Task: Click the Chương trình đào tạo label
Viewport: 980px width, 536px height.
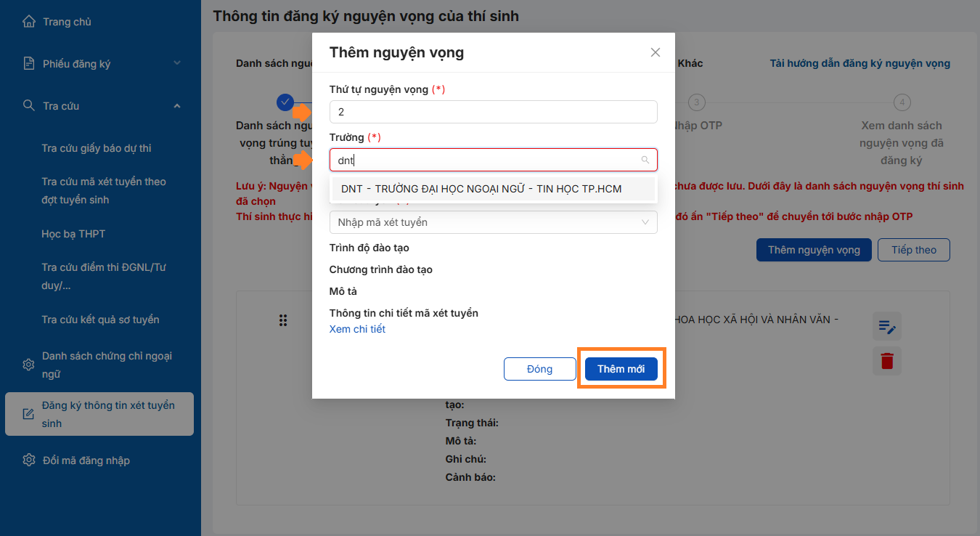Action: point(381,269)
